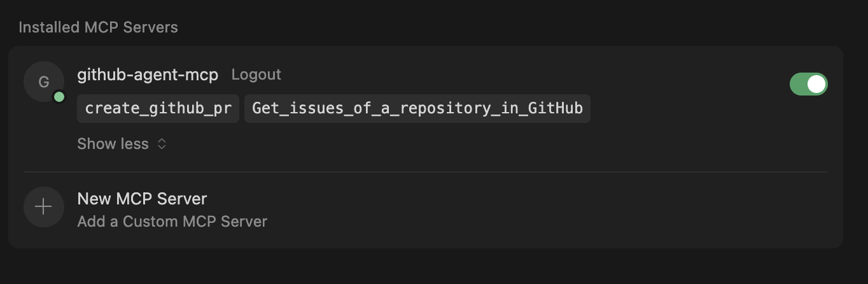Image resolution: width=868 pixels, height=284 pixels.
Task: Click the github-agent-mcp server name
Action: click(x=148, y=75)
